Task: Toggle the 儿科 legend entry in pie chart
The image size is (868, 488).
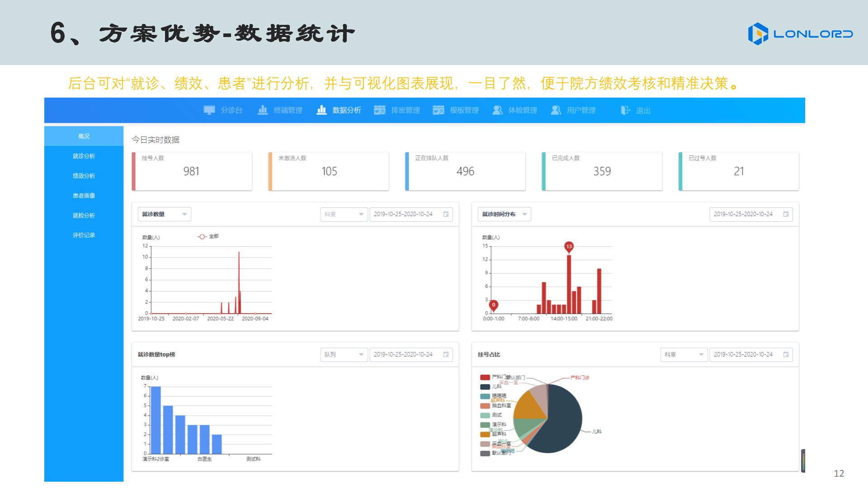Action: [x=485, y=387]
